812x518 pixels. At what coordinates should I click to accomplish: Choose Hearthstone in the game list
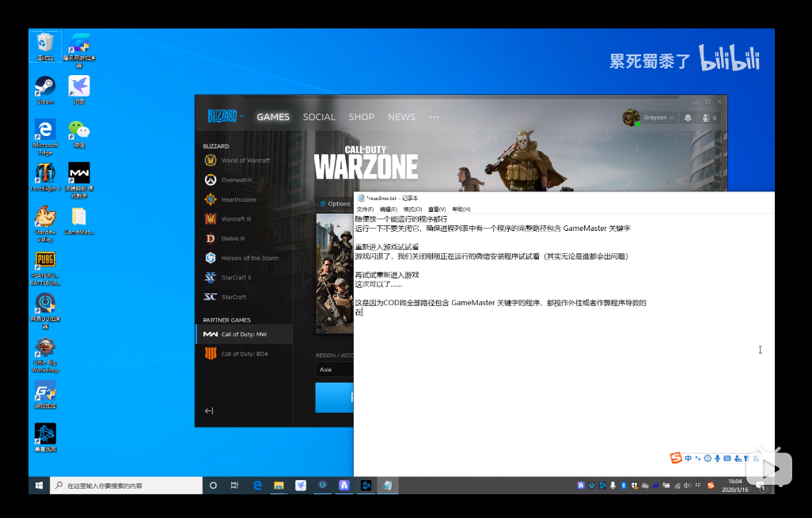point(238,199)
